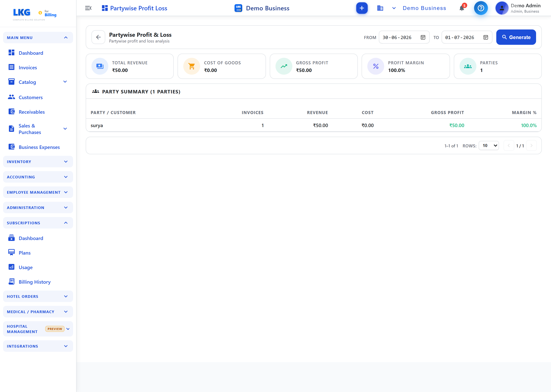Open Receivables from the sidebar

pyautogui.click(x=32, y=112)
